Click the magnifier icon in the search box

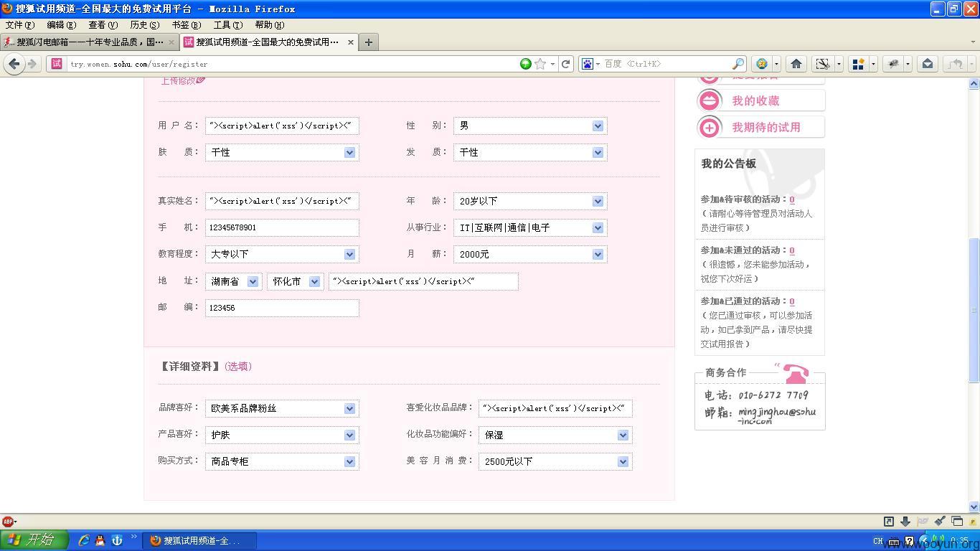(738, 64)
